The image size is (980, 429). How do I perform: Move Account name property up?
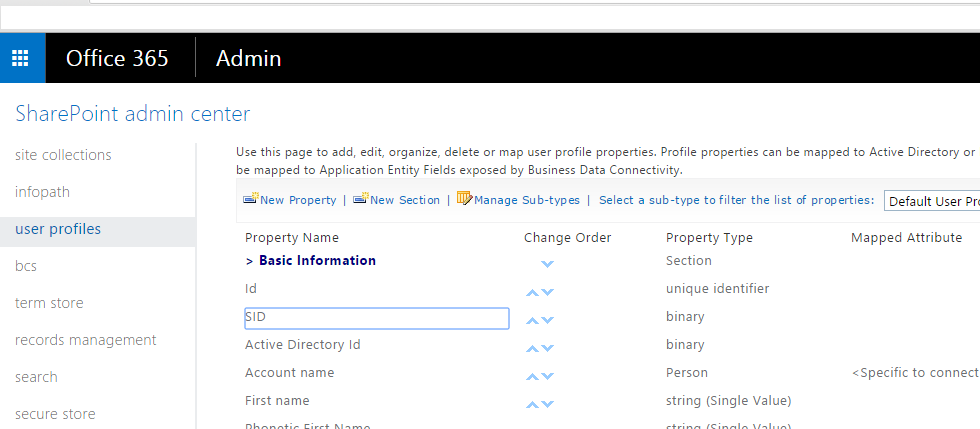(532, 376)
